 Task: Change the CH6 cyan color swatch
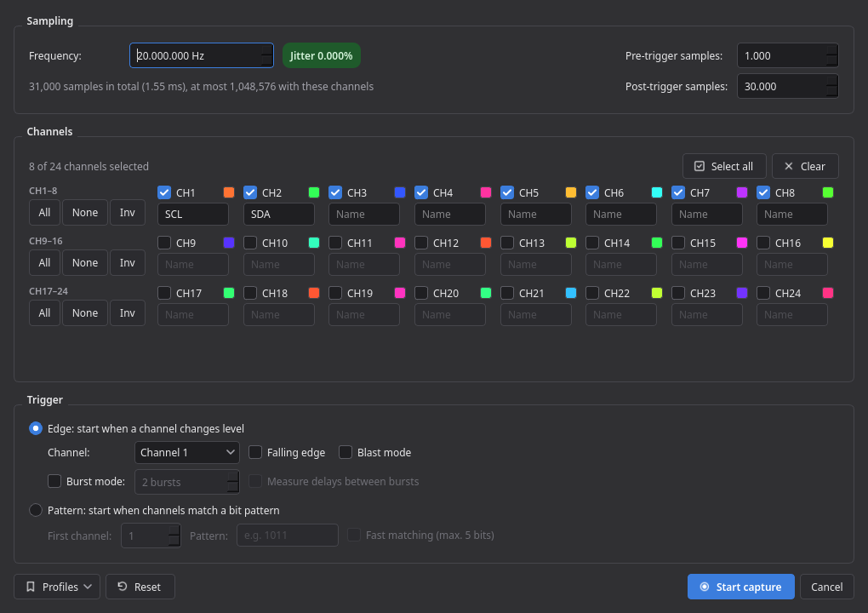pyautogui.click(x=657, y=192)
